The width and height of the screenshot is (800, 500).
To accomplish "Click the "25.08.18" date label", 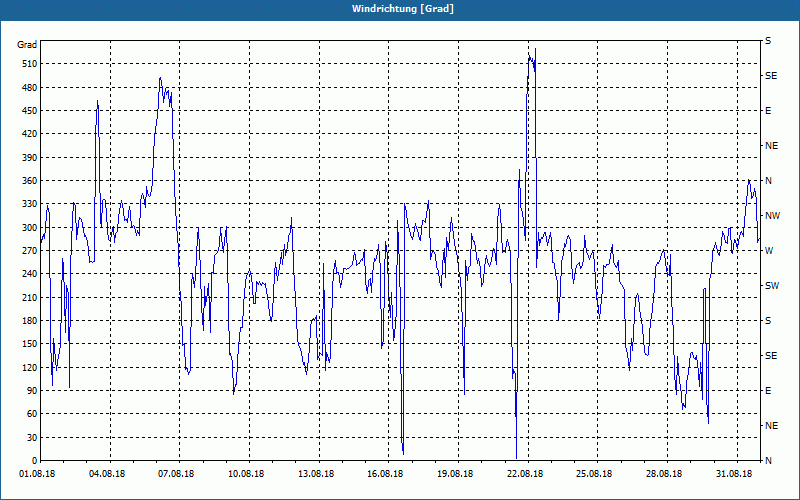I will 594,474.
